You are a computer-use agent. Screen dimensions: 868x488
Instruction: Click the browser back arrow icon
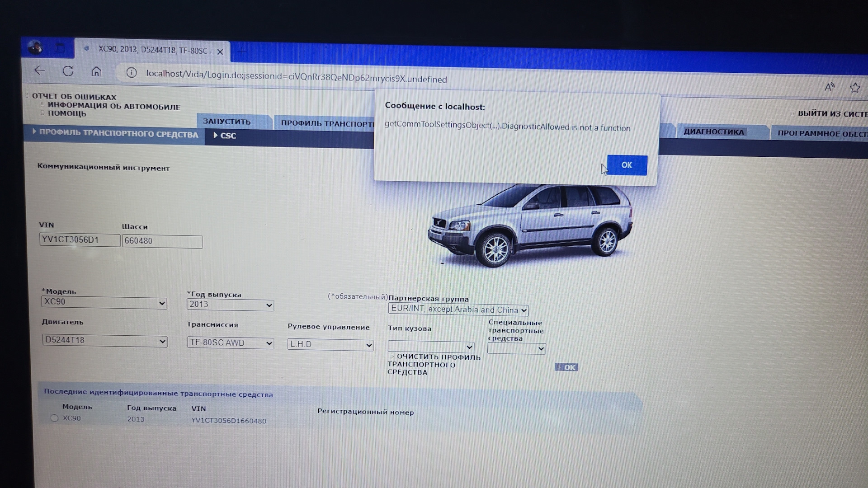(x=40, y=70)
